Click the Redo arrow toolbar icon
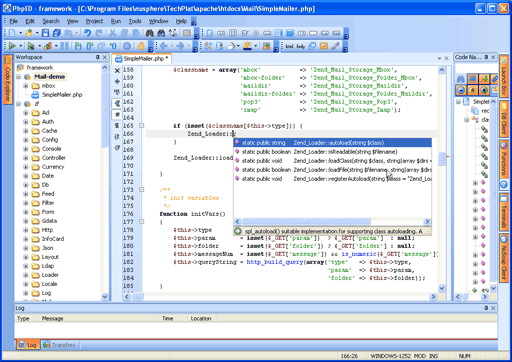 [x=99, y=33]
